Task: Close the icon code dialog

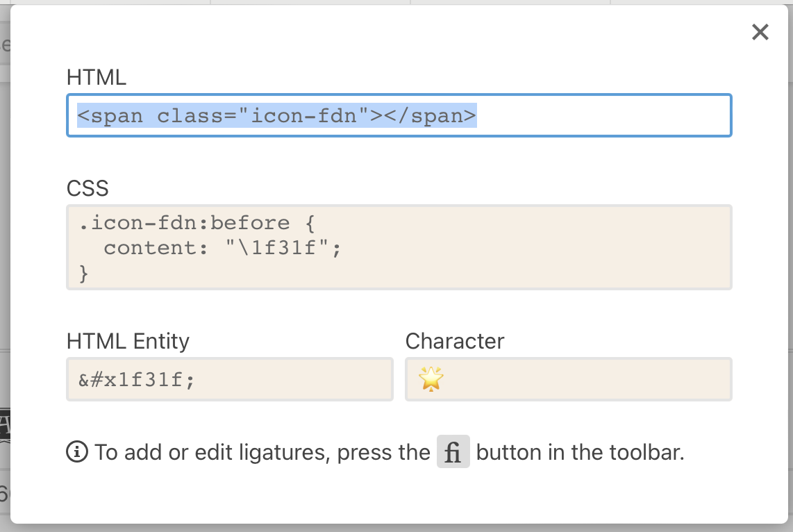Action: (x=760, y=32)
